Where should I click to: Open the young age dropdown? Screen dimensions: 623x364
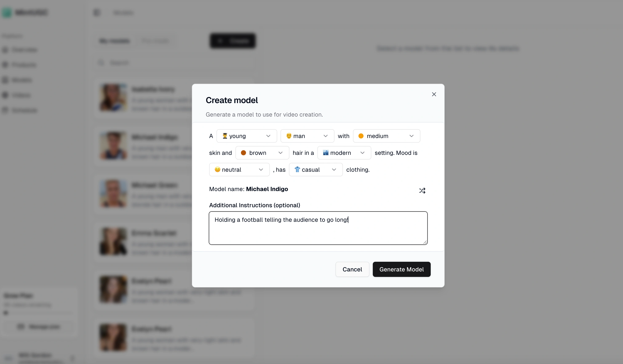click(246, 136)
